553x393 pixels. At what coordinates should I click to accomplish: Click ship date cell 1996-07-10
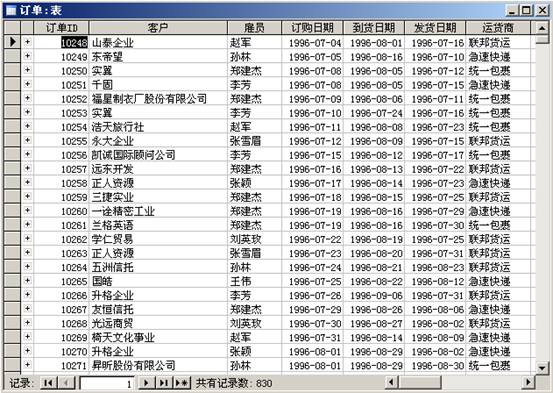click(435, 56)
